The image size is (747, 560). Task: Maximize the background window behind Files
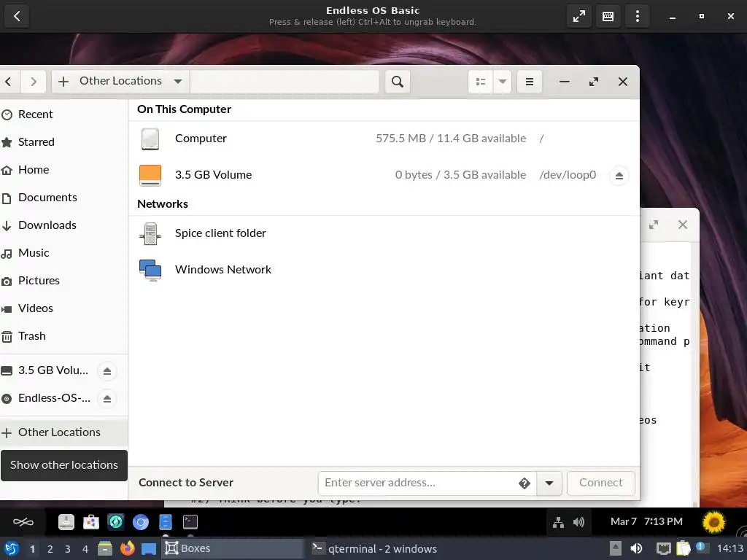coord(654,225)
